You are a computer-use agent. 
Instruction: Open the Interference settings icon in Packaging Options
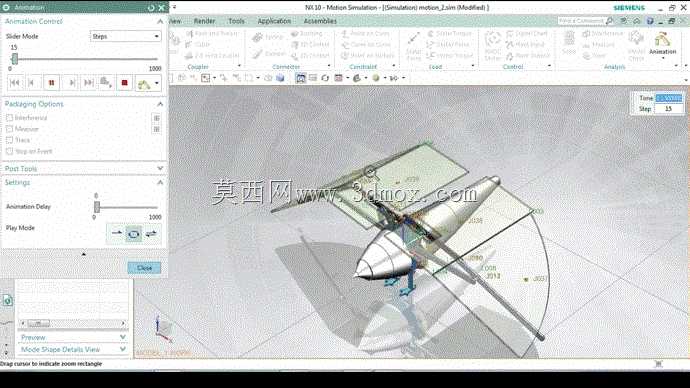[156, 118]
